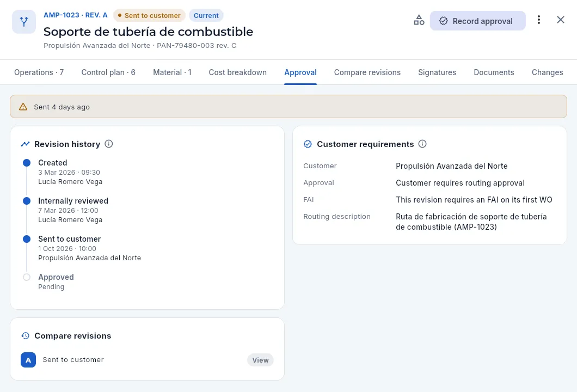Click the Created timeline dot
Image resolution: width=577 pixels, height=392 pixels.
[x=27, y=163]
